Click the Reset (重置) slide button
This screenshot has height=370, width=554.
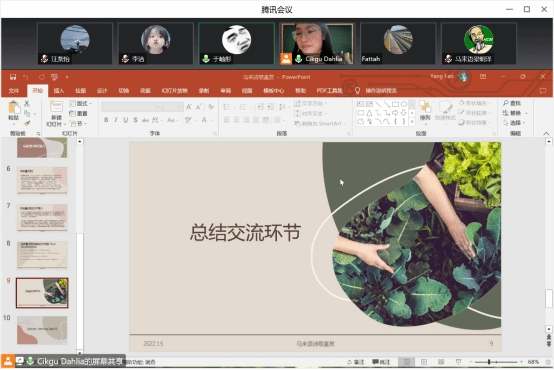(78, 113)
